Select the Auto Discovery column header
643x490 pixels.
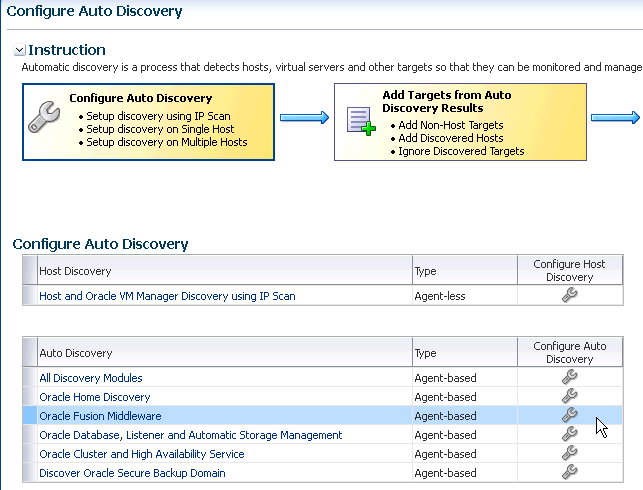(225, 352)
